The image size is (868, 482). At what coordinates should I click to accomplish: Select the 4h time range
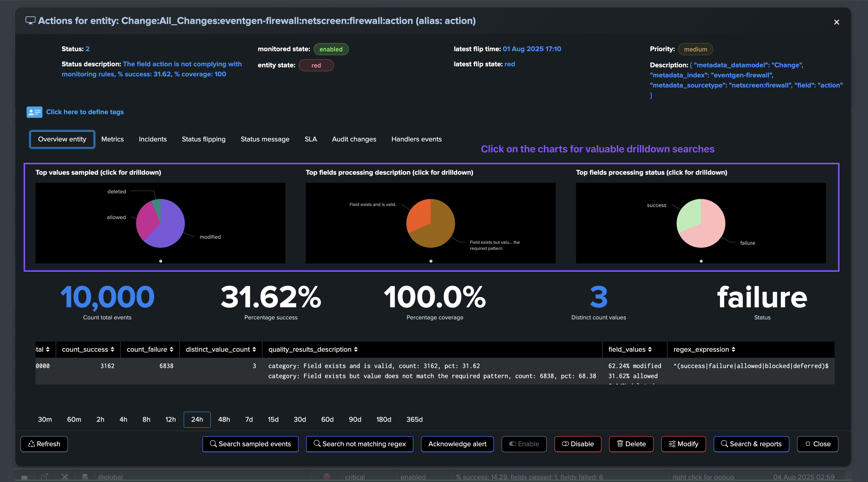pos(123,419)
